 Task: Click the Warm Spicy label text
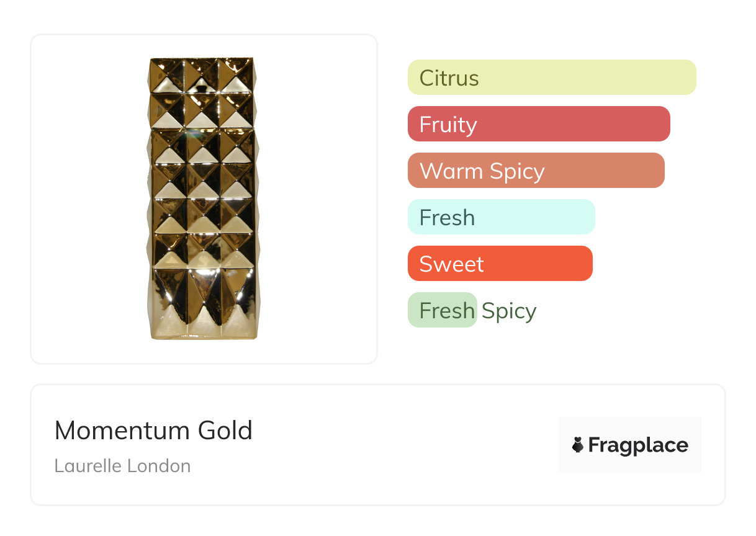(x=482, y=171)
